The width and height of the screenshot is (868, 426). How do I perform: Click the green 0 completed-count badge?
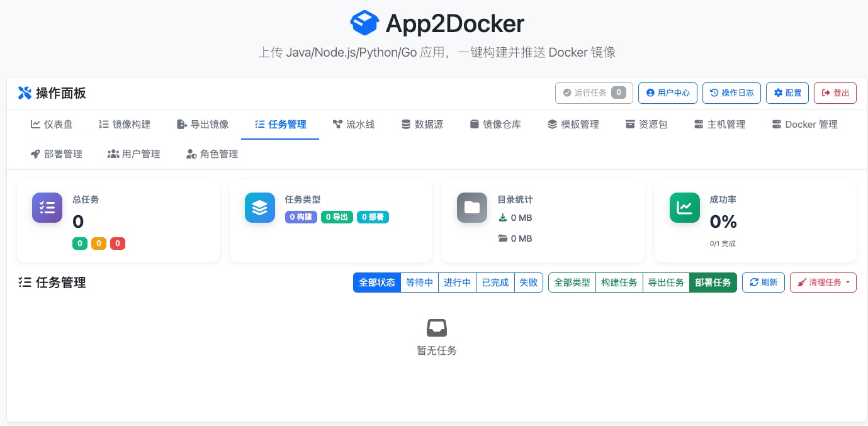click(x=80, y=244)
